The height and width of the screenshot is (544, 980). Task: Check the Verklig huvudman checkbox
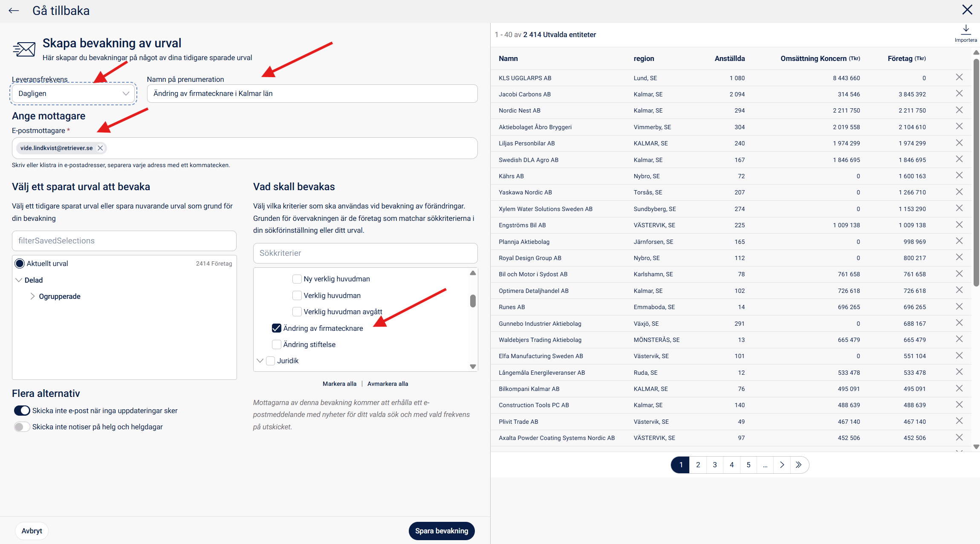[x=297, y=295]
